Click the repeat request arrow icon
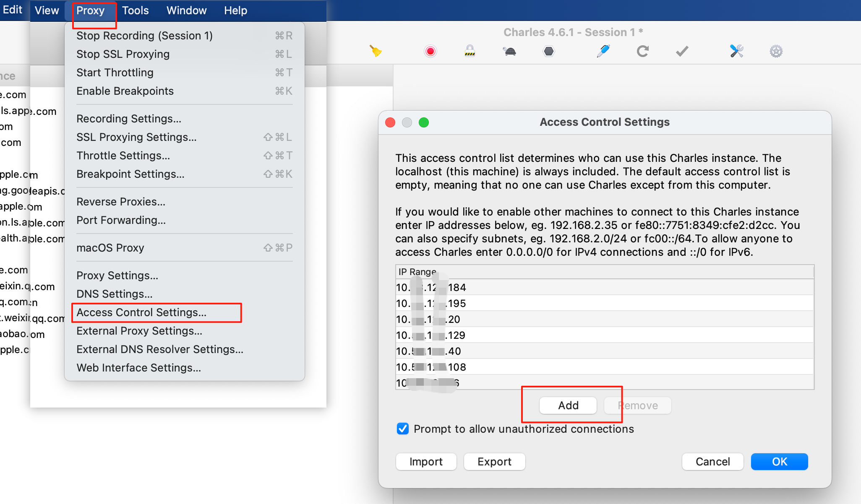861x504 pixels. point(642,51)
